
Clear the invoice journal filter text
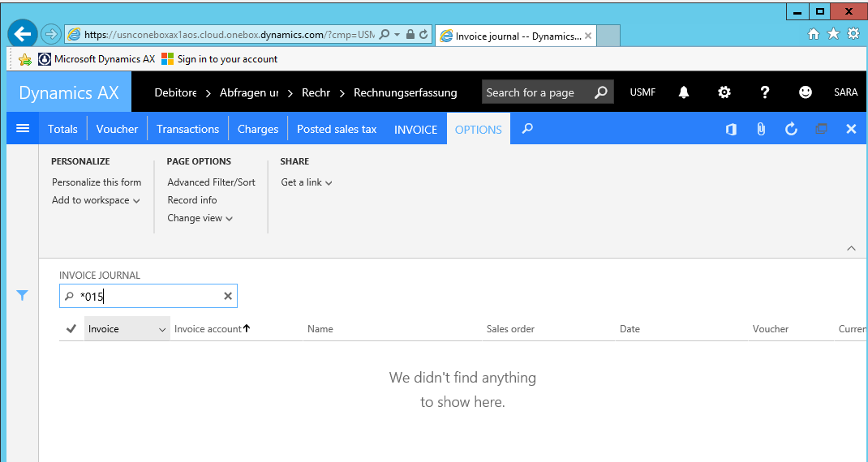pos(228,297)
